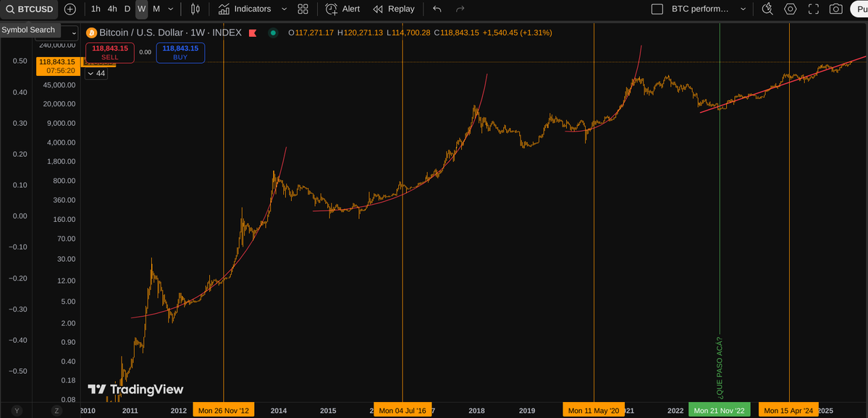Select the D daily timeframe
The image size is (868, 418).
point(127,9)
